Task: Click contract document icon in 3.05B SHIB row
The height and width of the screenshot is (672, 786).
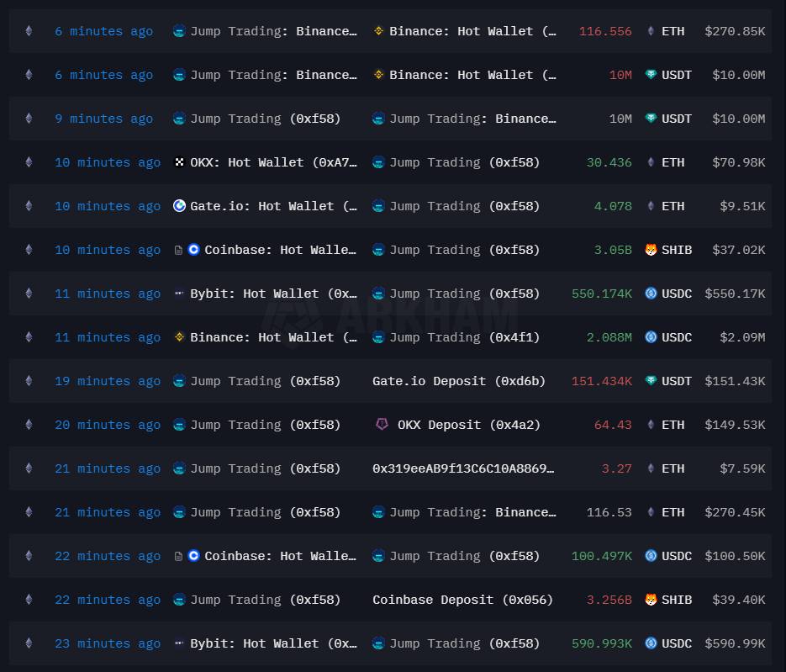Action: [x=178, y=250]
